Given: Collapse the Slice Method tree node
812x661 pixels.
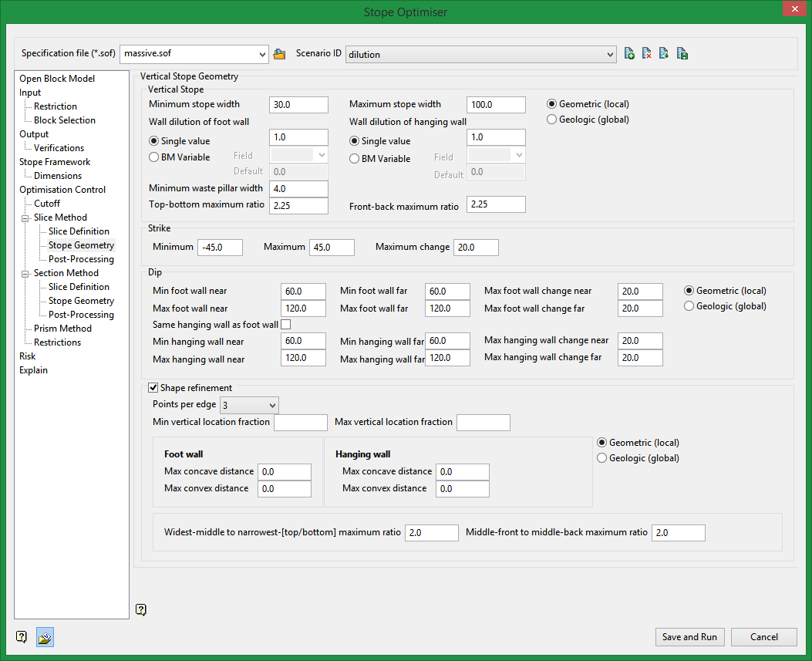Looking at the screenshot, I should (x=25, y=218).
